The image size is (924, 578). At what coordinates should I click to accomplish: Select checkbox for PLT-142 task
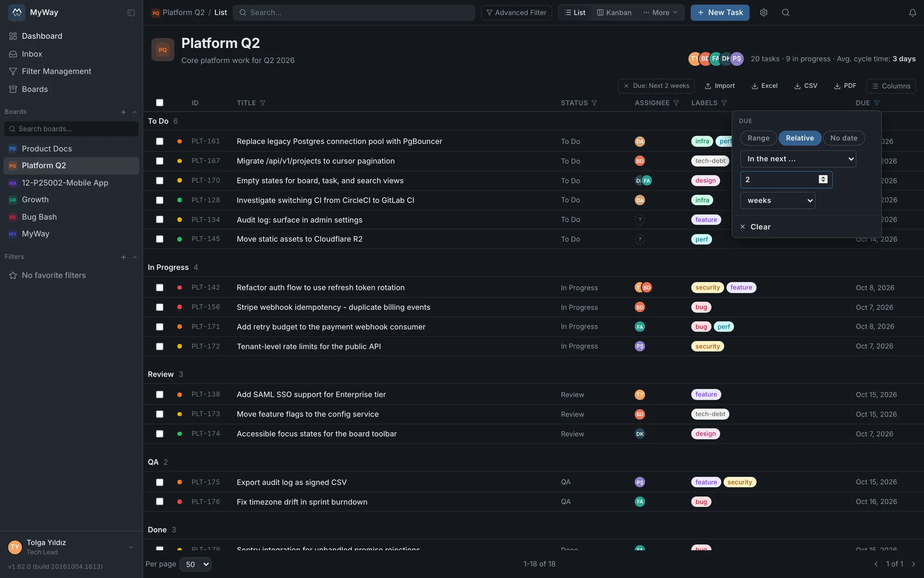pos(160,288)
